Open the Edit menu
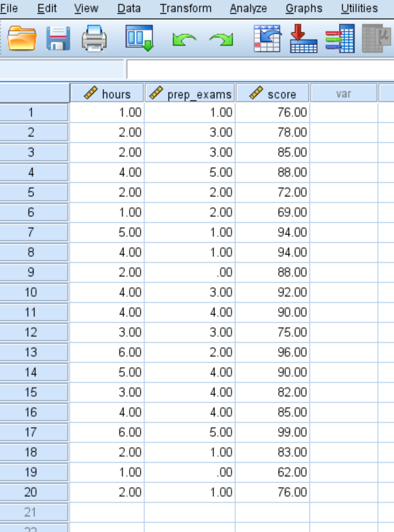Image resolution: width=394 pixels, height=532 pixels. (47, 8)
